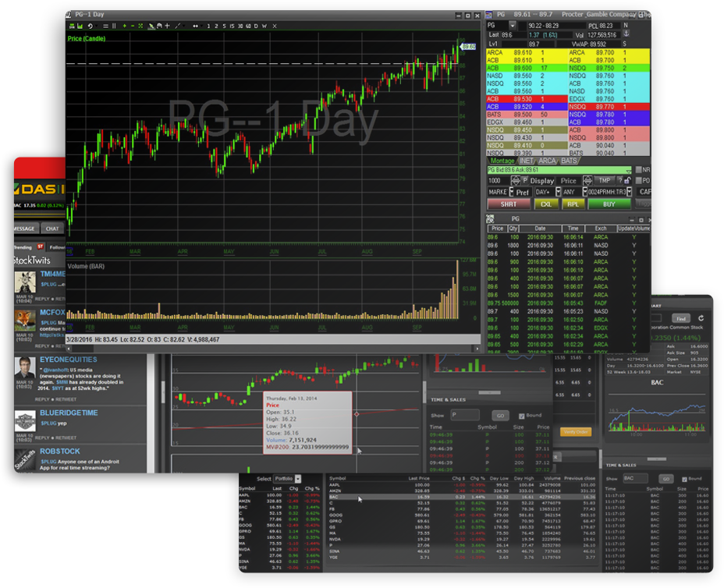724x588 pixels.
Task: Adjust the Price stepper arrows
Action: [x=587, y=180]
